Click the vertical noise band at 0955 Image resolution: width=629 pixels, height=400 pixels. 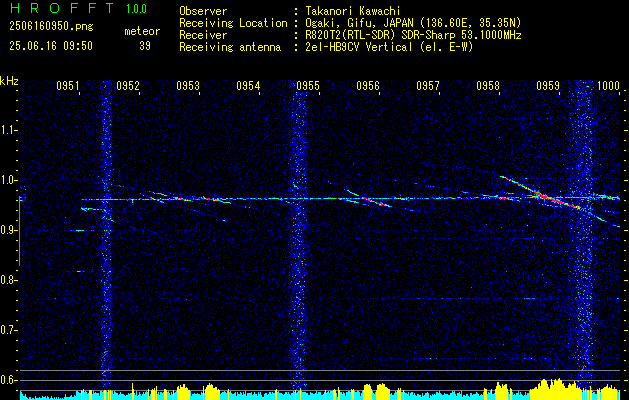(x=299, y=237)
